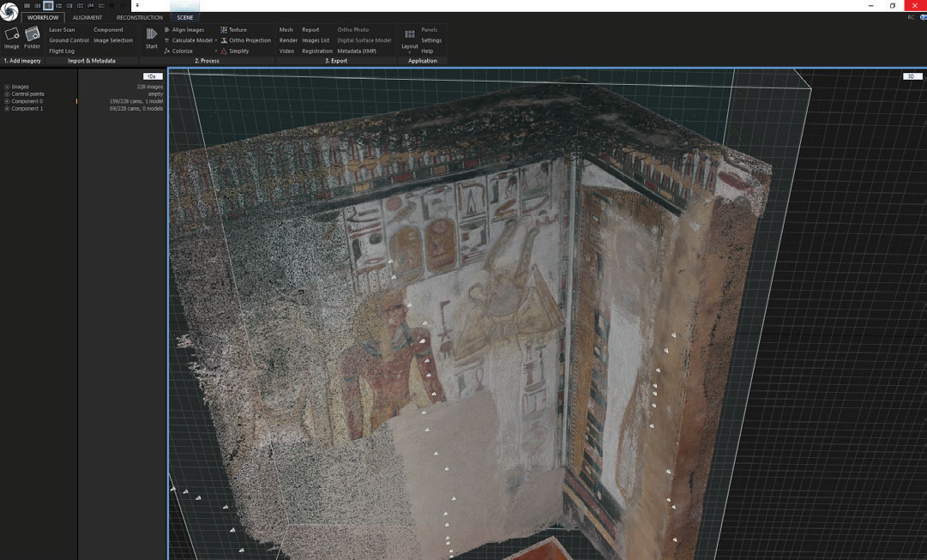Switch to the RECONSTRUCTION tab
This screenshot has height=560, width=927.
pyautogui.click(x=140, y=17)
